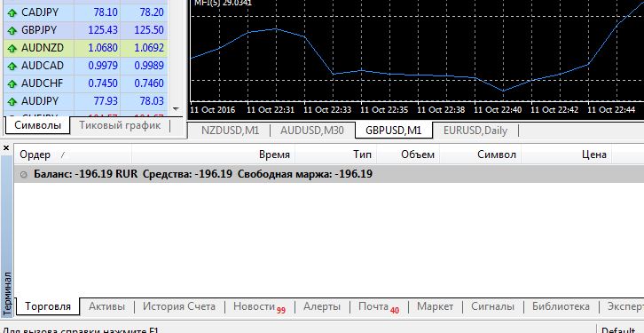Image resolution: width=644 pixels, height=333 pixels.
Task: Click the green arrow icon beside CADJPY
Action: pyautogui.click(x=12, y=12)
